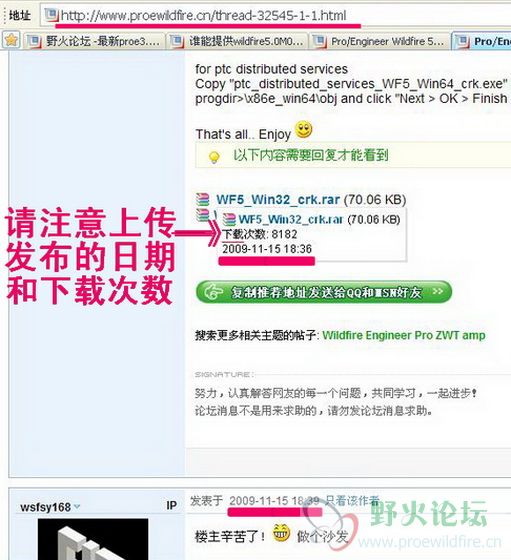Download the WF5_Win32_crk.rar attachment link
This screenshot has width=511, height=560.
pos(277,199)
